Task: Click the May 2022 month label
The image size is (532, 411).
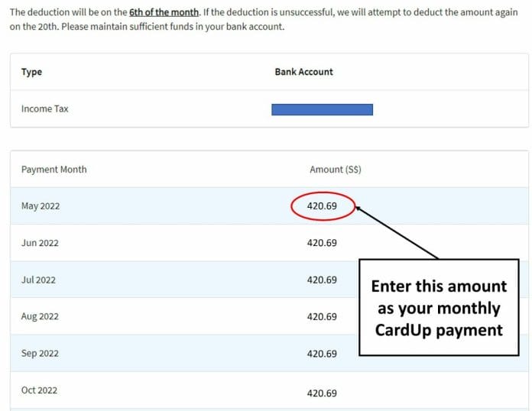Action: 41,205
